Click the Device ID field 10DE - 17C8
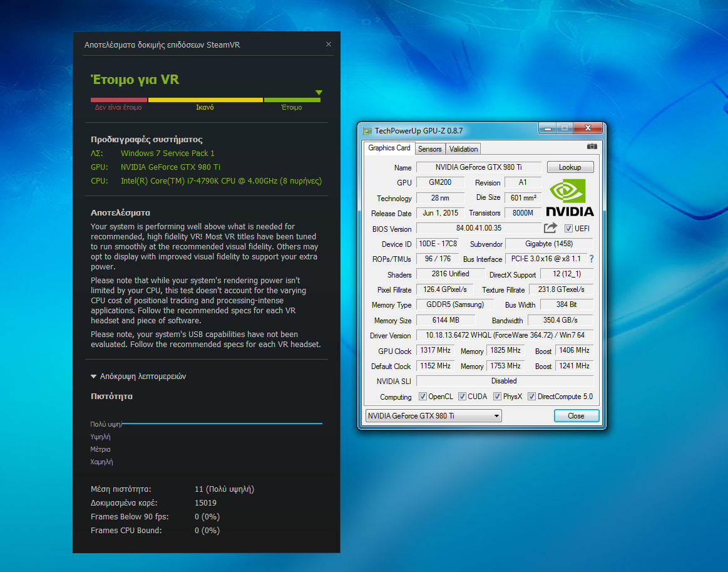Image resolution: width=728 pixels, height=572 pixels. [438, 244]
